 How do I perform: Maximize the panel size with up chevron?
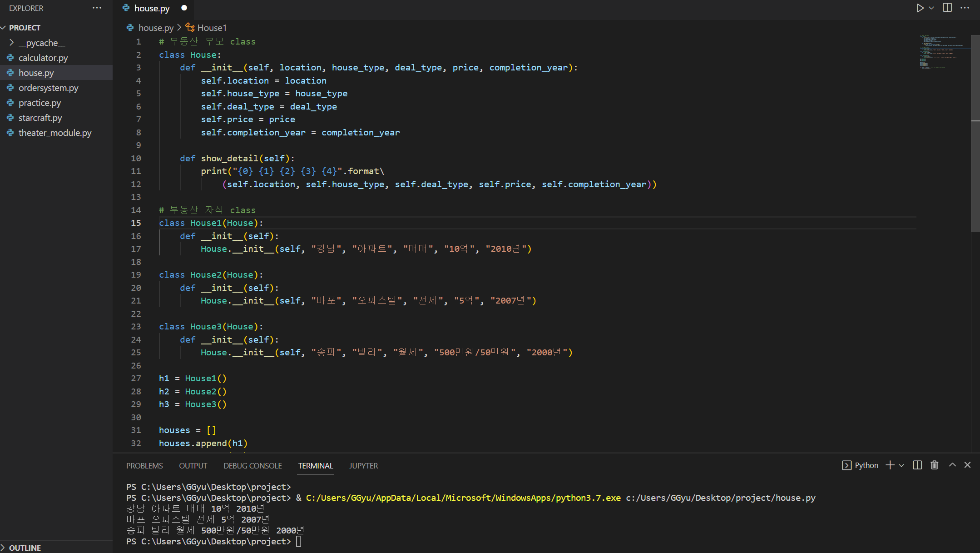(952, 465)
